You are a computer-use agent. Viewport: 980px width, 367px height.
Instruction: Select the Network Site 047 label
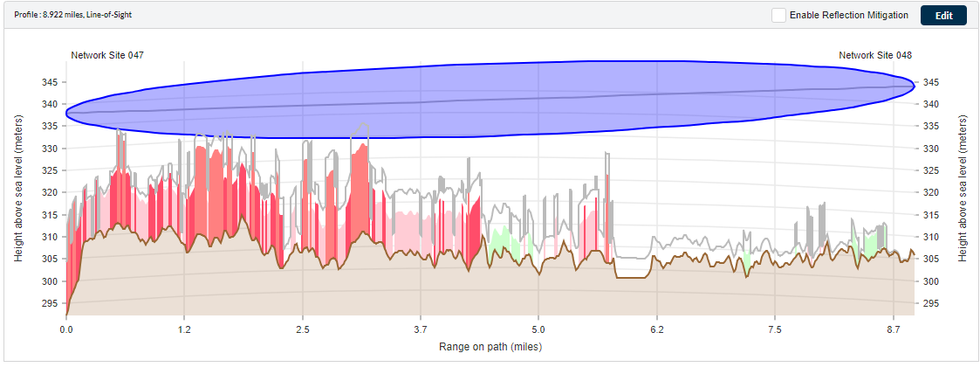(x=107, y=55)
